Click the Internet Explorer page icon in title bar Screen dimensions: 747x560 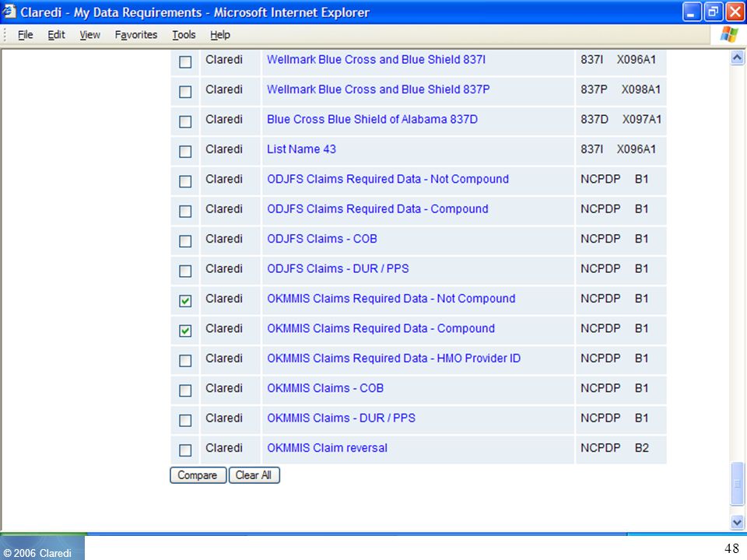[x=9, y=11]
